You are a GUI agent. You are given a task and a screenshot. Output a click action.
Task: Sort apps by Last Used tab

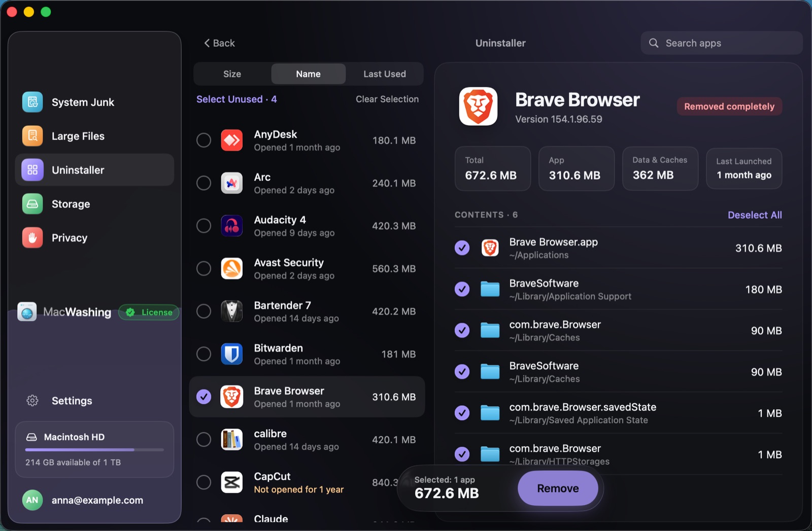click(384, 74)
